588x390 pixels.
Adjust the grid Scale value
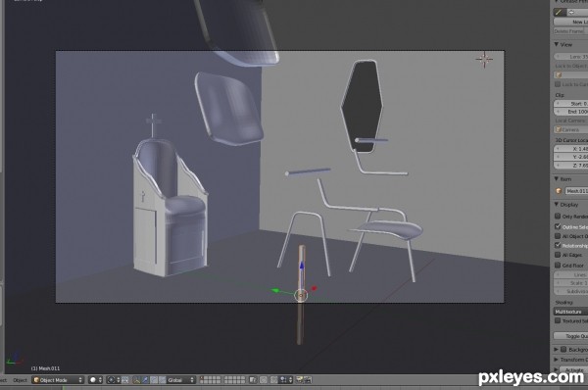pyautogui.click(x=570, y=283)
